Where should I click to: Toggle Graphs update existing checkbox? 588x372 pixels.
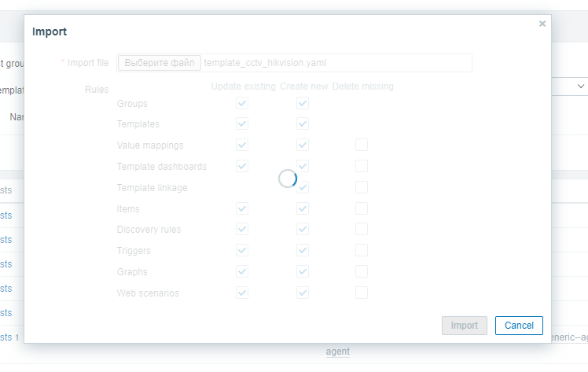(x=242, y=271)
